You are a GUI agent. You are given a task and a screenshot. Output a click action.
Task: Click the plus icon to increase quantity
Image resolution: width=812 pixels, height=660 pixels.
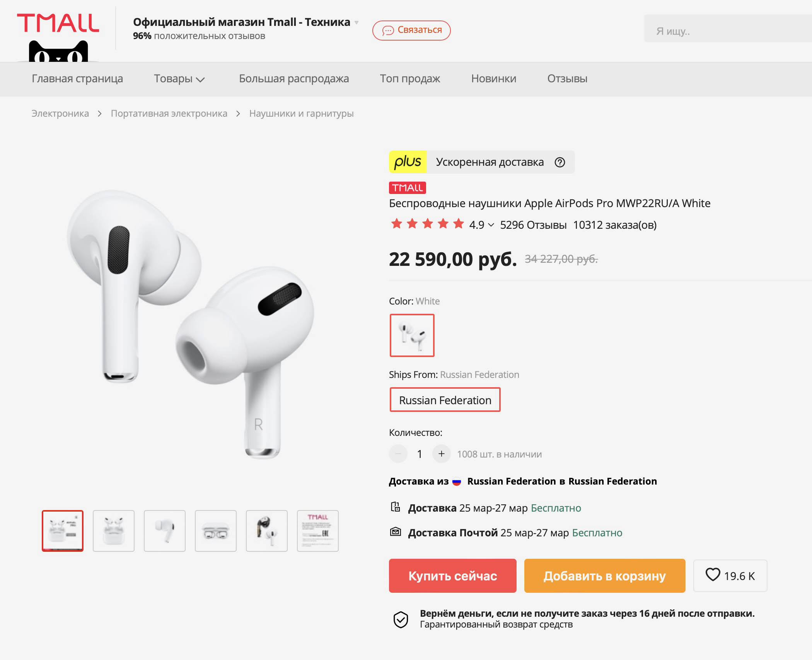click(441, 454)
